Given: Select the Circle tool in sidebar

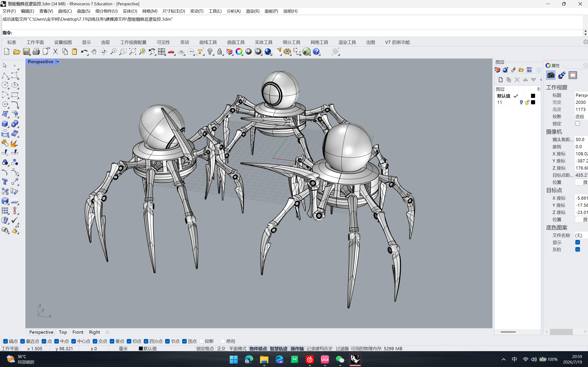Looking at the screenshot, I should (5, 85).
